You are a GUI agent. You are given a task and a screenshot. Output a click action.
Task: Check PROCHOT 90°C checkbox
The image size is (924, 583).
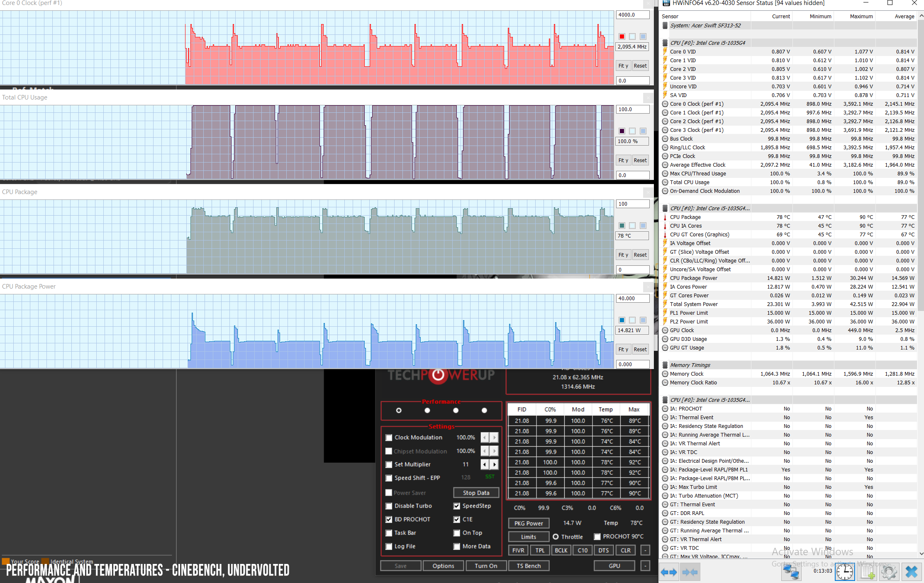coord(597,537)
